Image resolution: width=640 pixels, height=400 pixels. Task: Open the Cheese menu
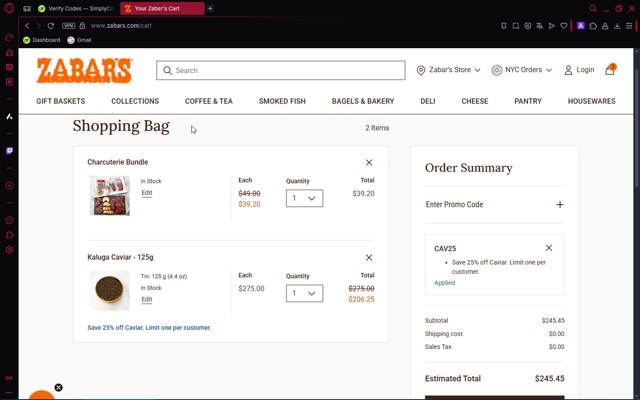coord(475,101)
